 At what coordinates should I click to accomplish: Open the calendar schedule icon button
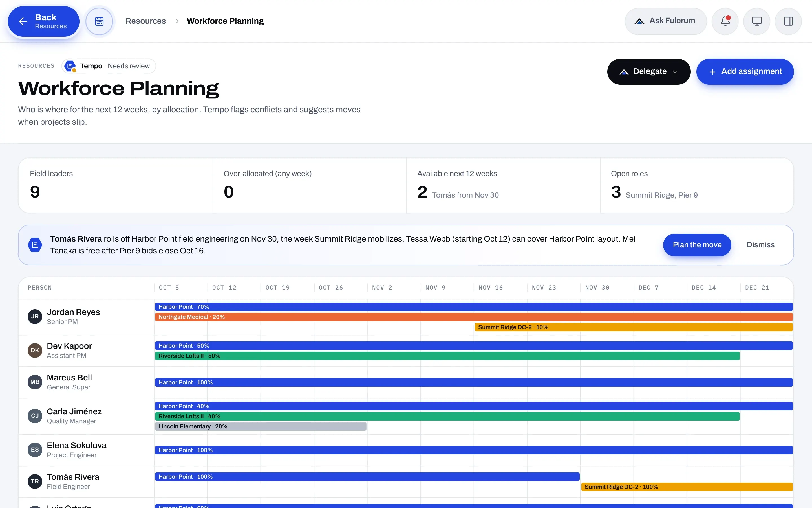click(x=99, y=21)
